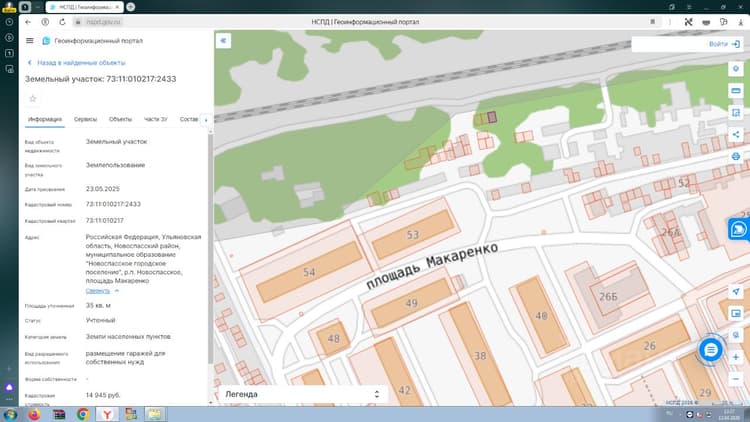The image size is (750, 422).
Task: Open the purple Alice icon in sidebar
Action: pos(9,387)
